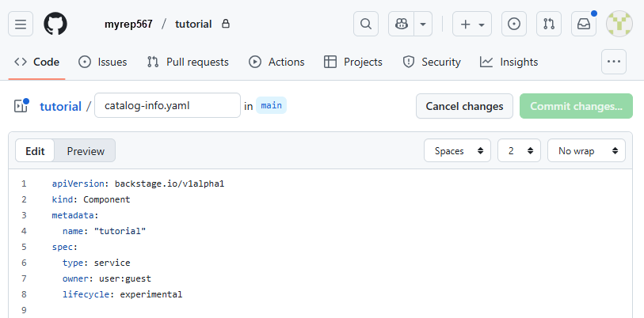Viewport: 644px width, 318px height.
Task: Click the private repository lock icon
Action: 226,24
